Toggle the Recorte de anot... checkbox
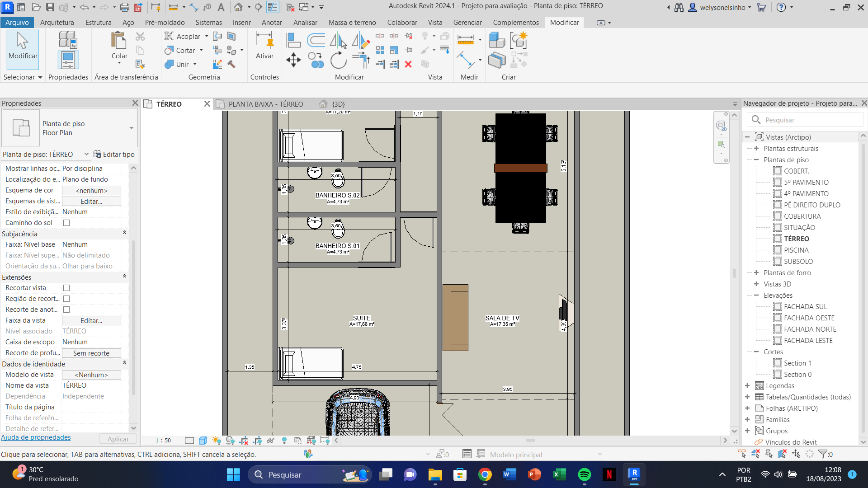Viewport: 868px width, 488px height. coord(66,310)
